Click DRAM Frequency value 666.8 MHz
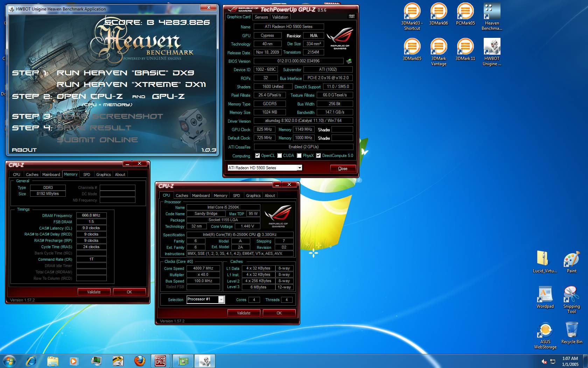The height and width of the screenshot is (368, 588). coord(91,215)
